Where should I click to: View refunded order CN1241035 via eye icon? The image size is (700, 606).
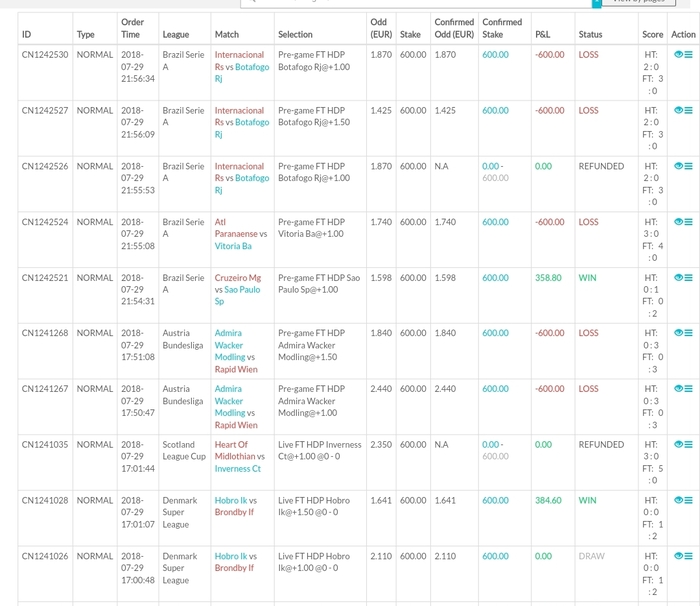pos(679,444)
